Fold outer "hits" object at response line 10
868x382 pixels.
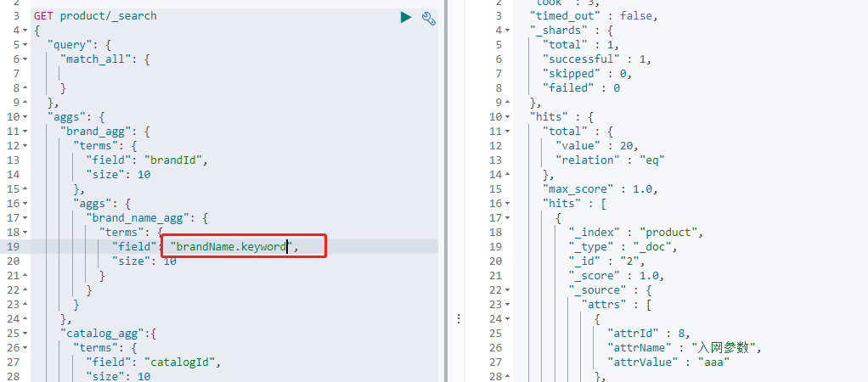tap(508, 117)
